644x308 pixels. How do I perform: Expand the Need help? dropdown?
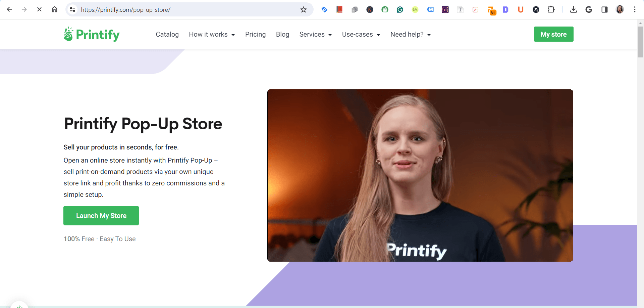(410, 34)
